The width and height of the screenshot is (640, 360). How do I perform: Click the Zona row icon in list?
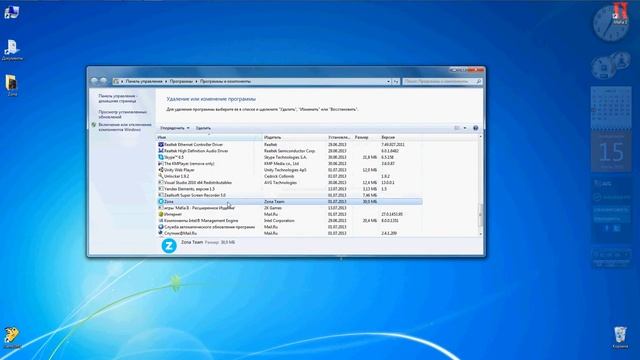point(160,202)
